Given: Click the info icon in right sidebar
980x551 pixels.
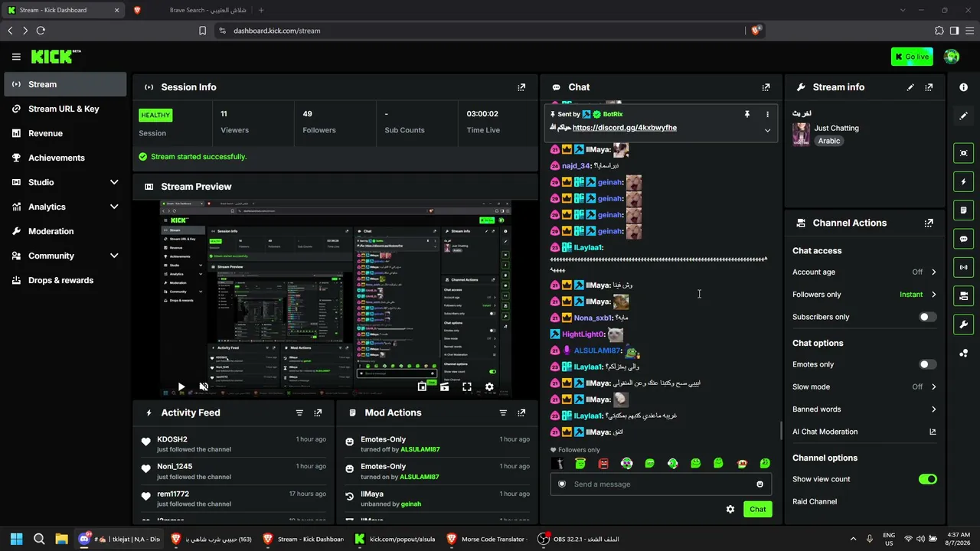Looking at the screenshot, I should (963, 87).
